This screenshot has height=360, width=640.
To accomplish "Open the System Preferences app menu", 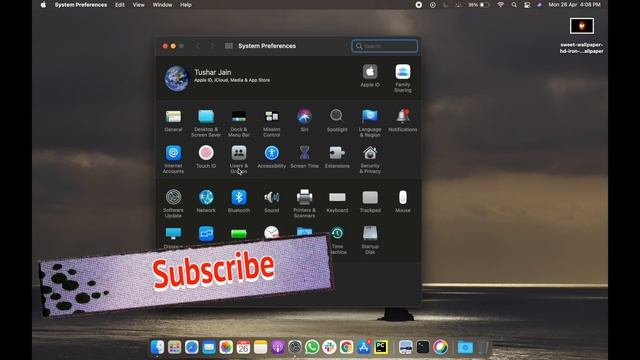I will (81, 5).
